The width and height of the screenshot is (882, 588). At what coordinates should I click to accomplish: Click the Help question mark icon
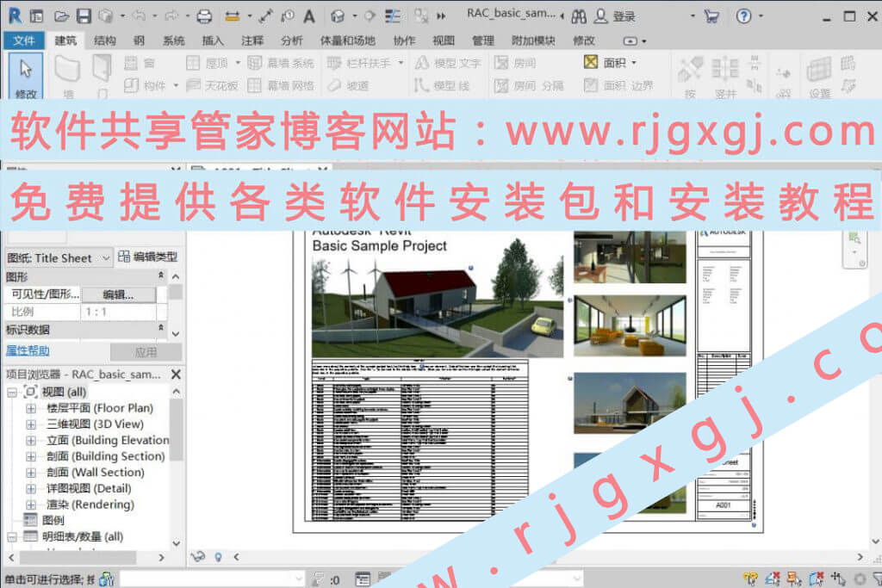pyautogui.click(x=743, y=16)
